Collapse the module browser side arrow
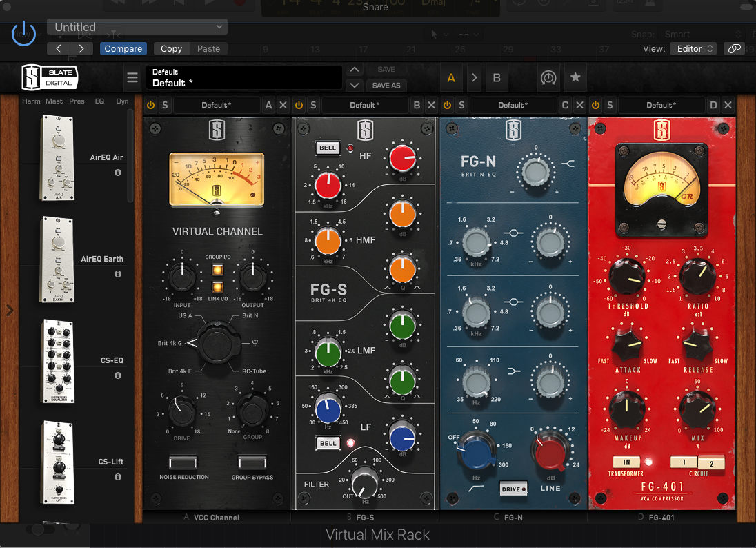Screen dimensions: 756x548 click(x=9, y=310)
